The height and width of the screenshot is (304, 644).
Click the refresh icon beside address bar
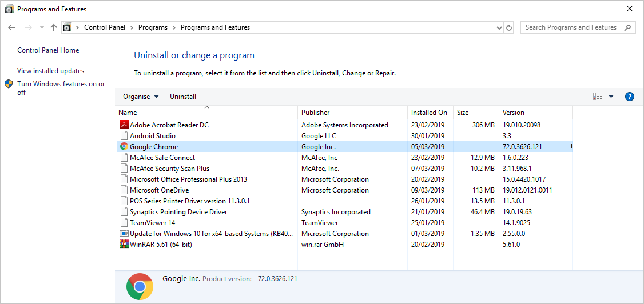[x=510, y=27]
